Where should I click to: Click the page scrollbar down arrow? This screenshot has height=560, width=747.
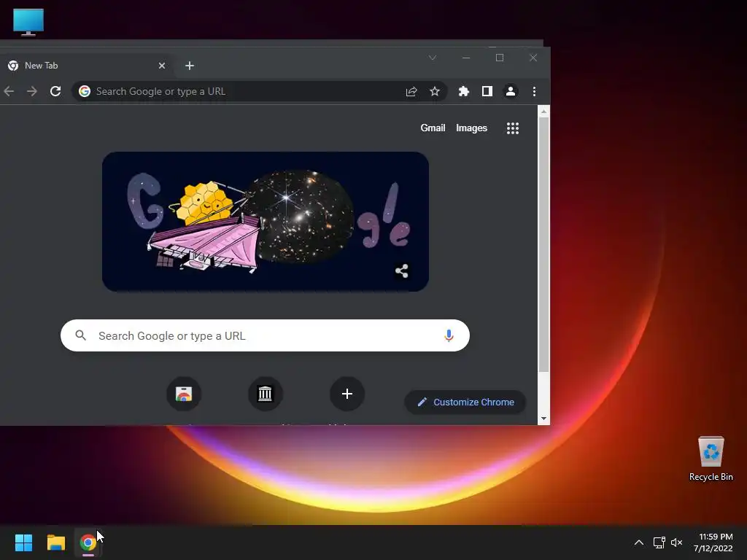[543, 419]
